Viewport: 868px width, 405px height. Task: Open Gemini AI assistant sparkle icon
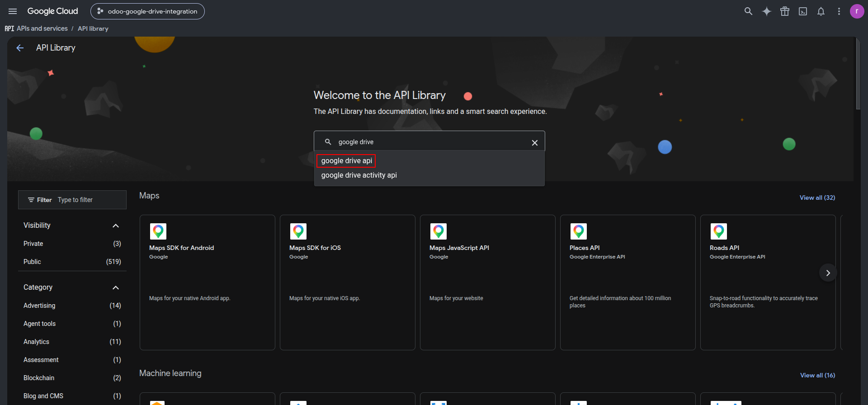coord(767,11)
